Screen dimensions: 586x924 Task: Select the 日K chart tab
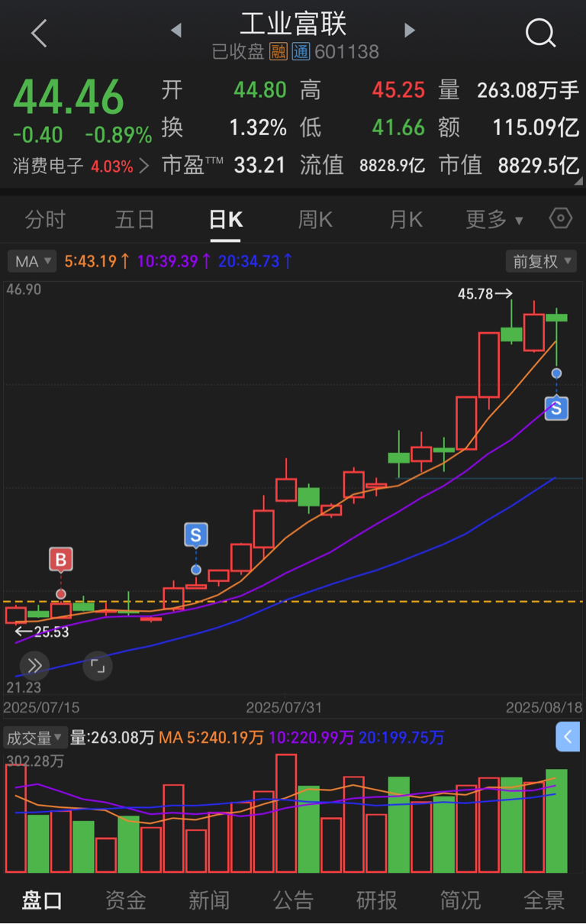tap(226, 220)
